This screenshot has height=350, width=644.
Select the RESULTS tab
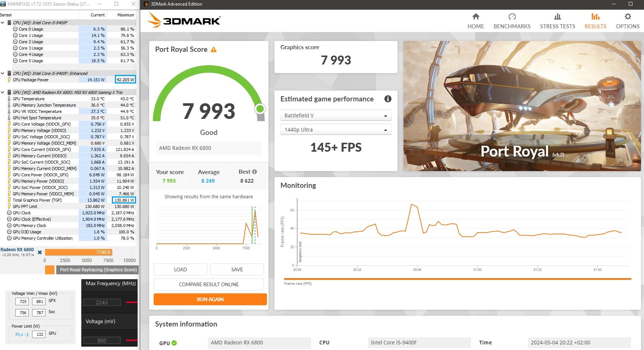pos(595,21)
